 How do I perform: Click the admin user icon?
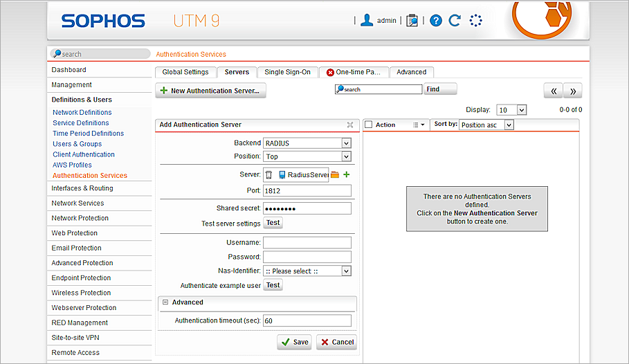(x=367, y=20)
